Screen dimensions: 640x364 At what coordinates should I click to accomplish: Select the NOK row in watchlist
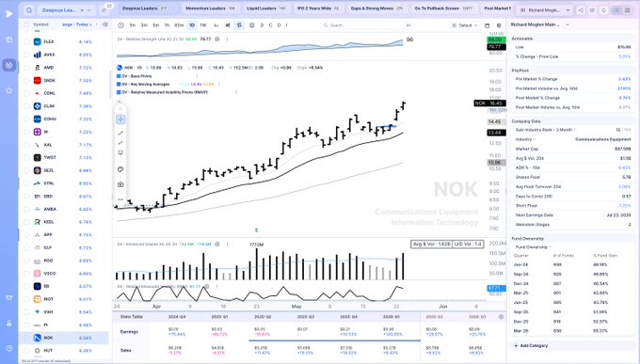[x=64, y=338]
